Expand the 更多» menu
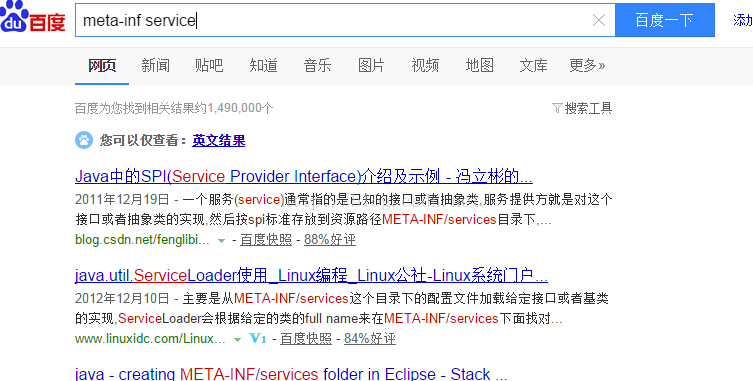 tap(587, 65)
